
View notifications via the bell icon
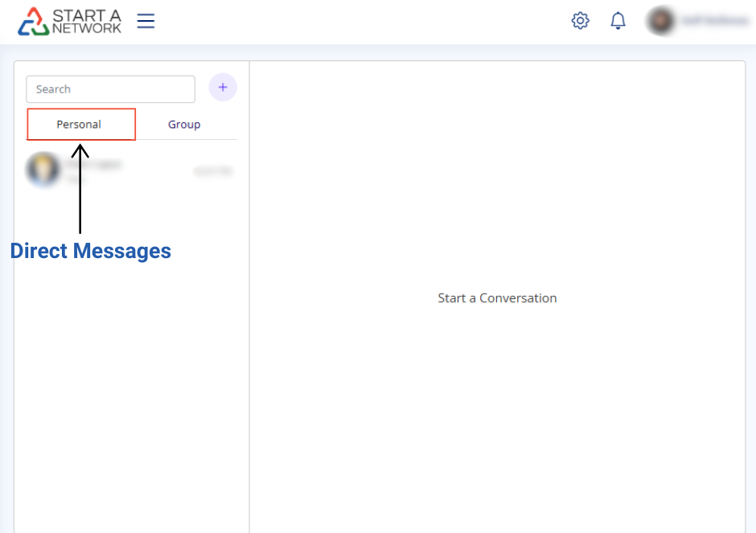pos(618,21)
